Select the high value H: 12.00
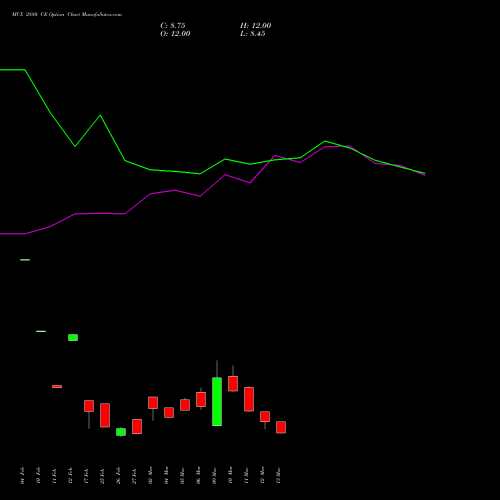 255,26
